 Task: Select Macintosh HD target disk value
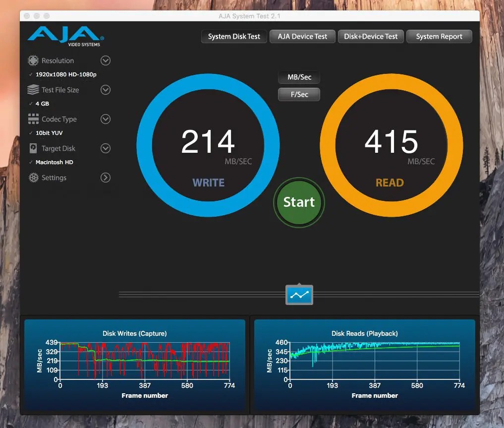click(55, 162)
